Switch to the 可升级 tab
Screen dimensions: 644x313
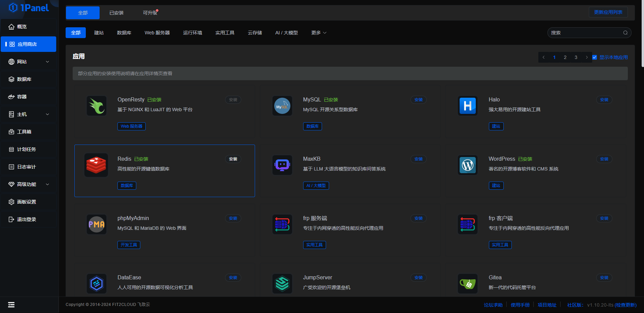tap(150, 13)
